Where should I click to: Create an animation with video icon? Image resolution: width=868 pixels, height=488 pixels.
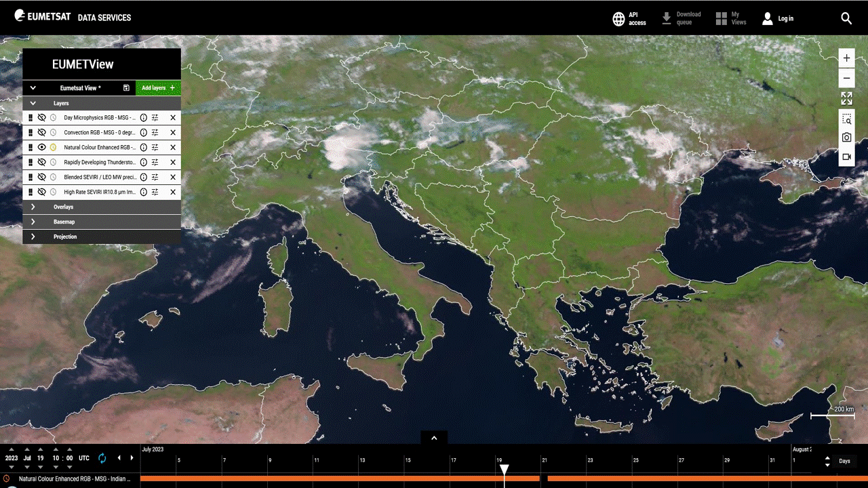846,157
